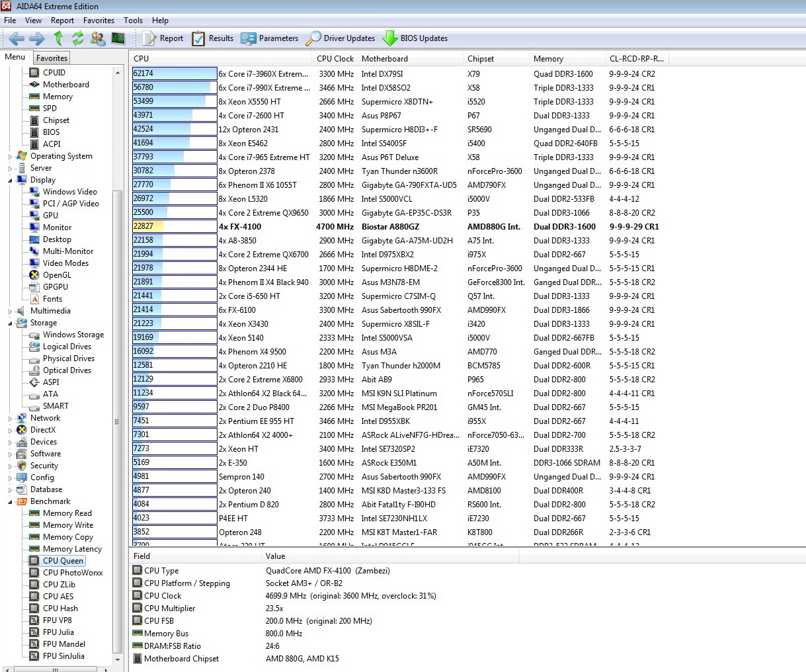The width and height of the screenshot is (806, 672).
Task: Click the BIOS Updates button
Action: [x=415, y=38]
